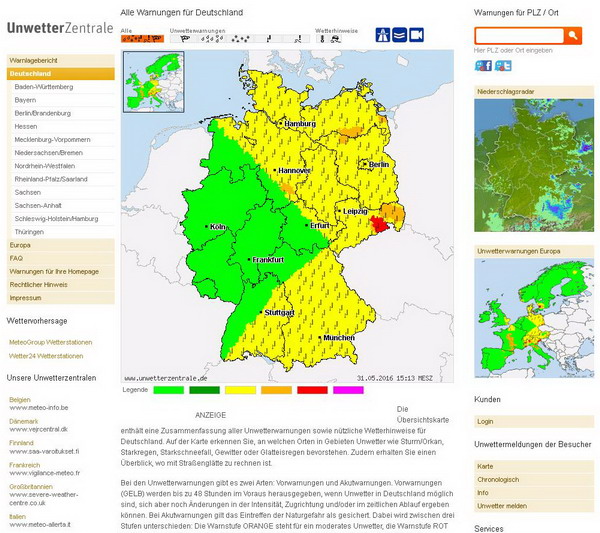Viewport: 600px width, 533px height.
Task: Select Bayern in the region list
Action: [x=26, y=101]
